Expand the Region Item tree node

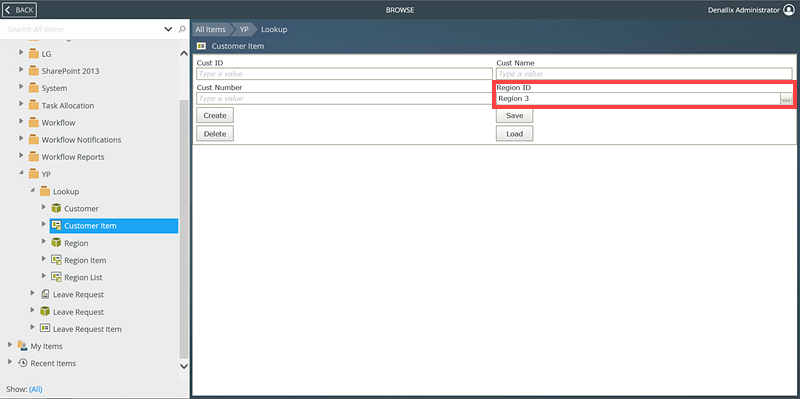point(44,260)
